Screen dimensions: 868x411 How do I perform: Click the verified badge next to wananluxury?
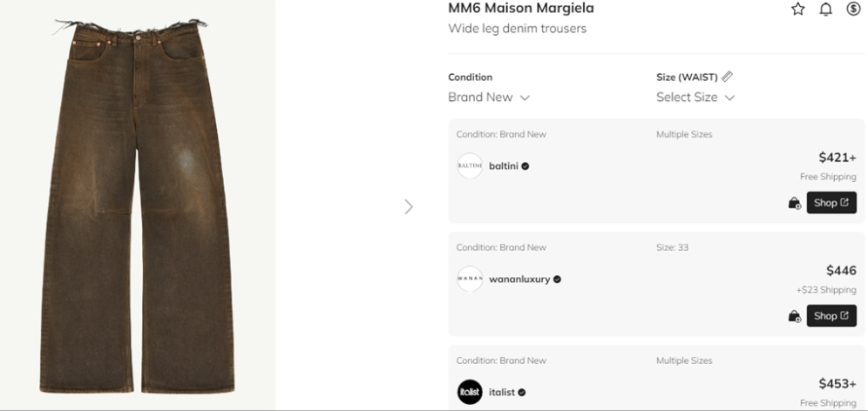pos(557,280)
